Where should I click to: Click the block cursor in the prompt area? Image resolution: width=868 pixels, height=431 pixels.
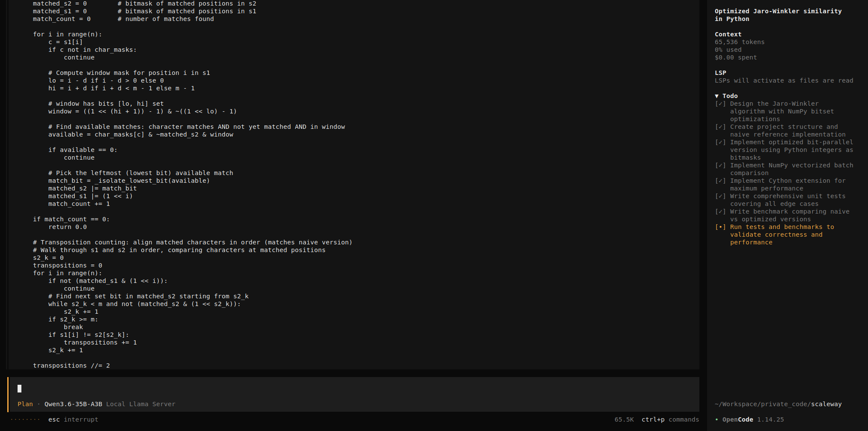19,389
